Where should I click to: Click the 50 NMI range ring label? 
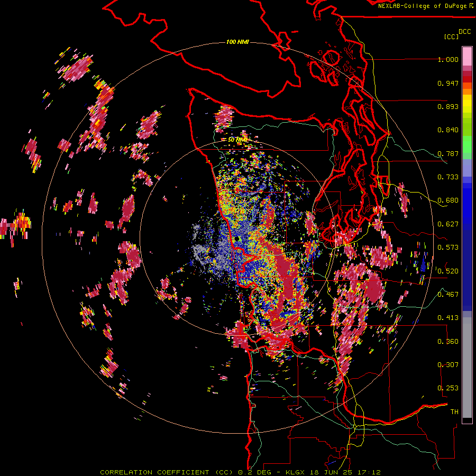click(x=237, y=140)
